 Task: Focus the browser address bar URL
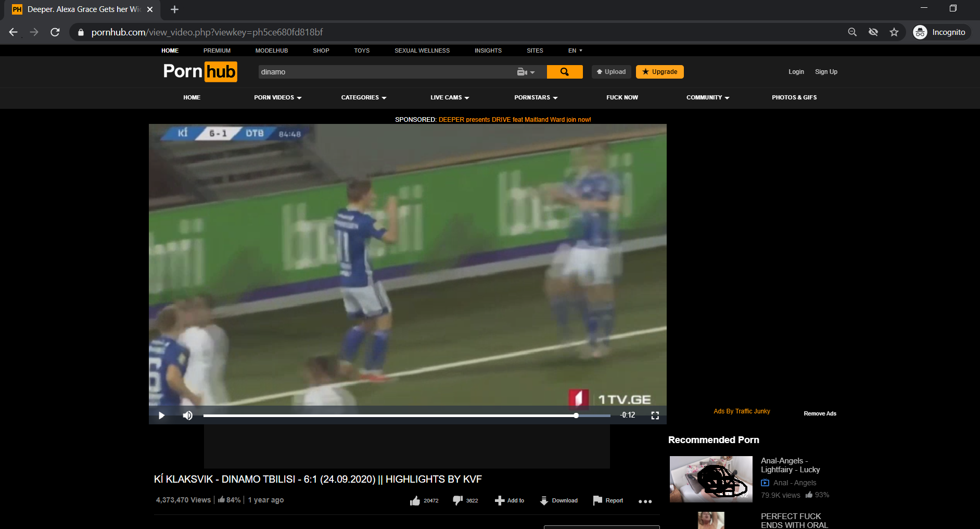pyautogui.click(x=207, y=32)
